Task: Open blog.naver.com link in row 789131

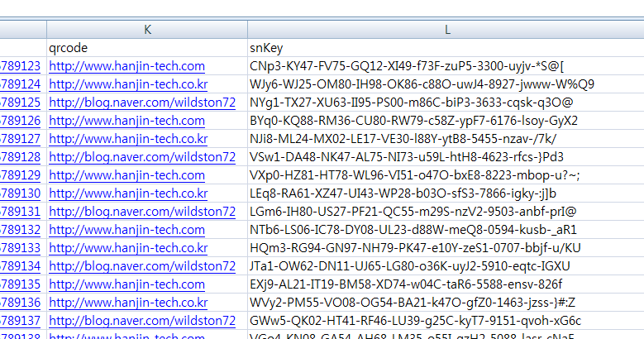Action: pos(142,212)
